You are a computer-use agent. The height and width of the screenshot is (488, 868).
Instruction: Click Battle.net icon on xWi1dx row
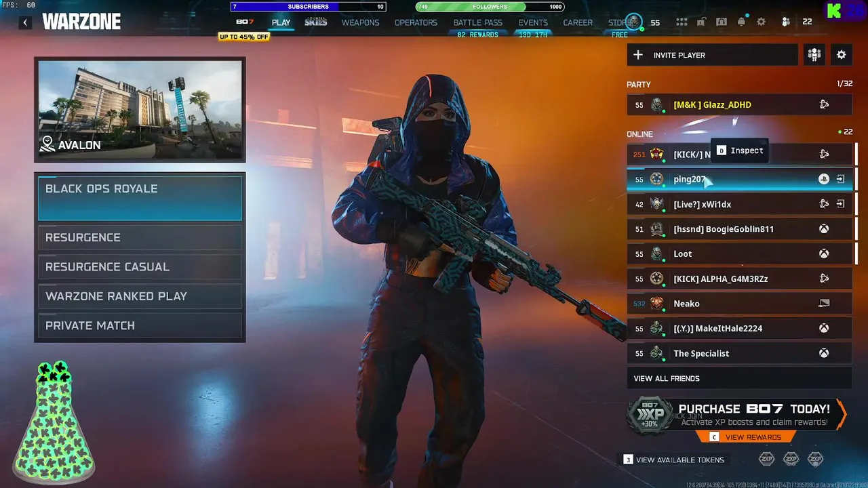coord(824,203)
